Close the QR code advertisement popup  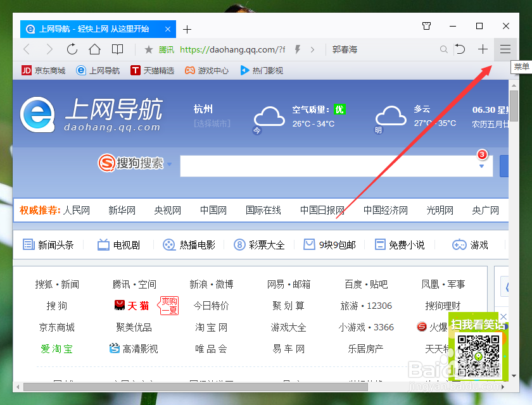503,316
